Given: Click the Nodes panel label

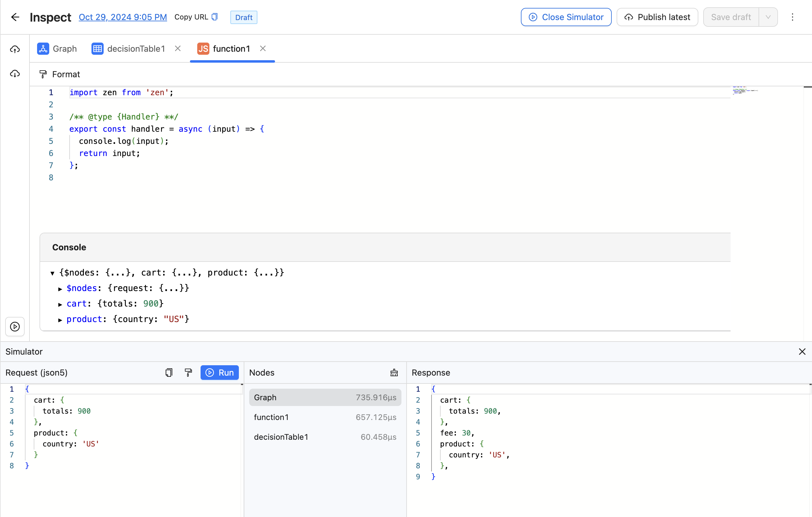Looking at the screenshot, I should click(262, 372).
